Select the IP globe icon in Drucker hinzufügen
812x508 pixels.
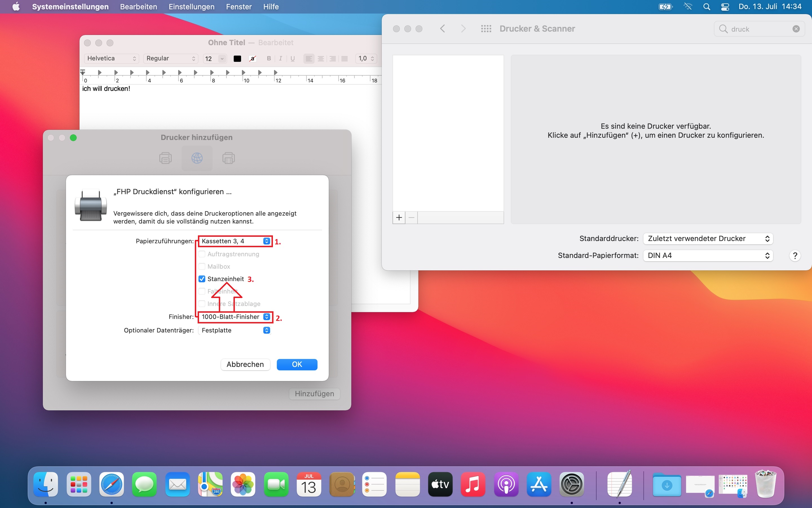click(x=197, y=158)
